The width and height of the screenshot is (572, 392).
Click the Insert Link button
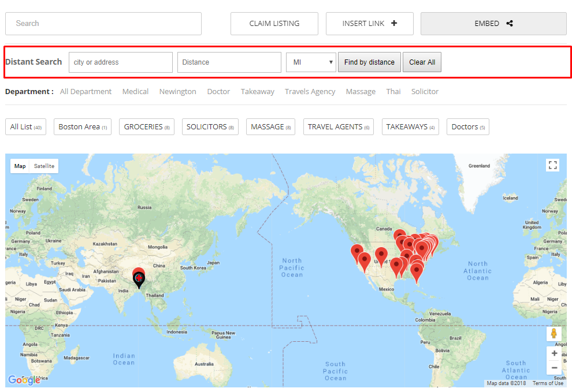coord(370,24)
